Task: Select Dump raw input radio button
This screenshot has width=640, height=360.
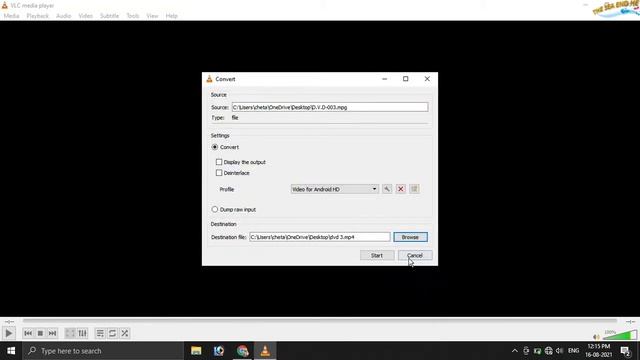Action: pos(215,209)
